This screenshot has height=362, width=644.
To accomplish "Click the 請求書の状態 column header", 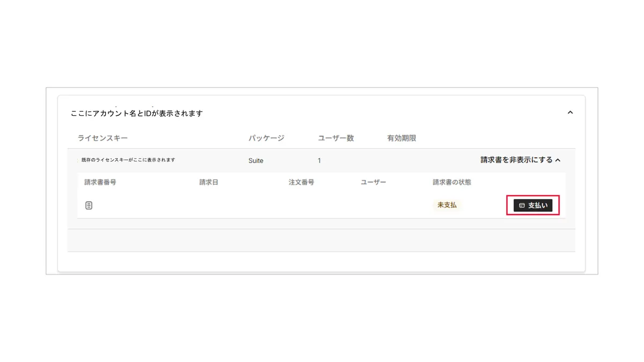I will click(x=452, y=182).
